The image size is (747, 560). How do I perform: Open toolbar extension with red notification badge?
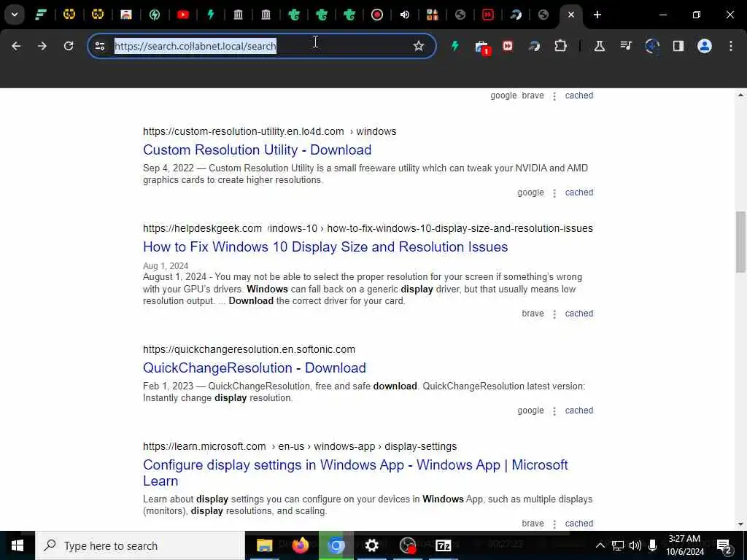click(x=482, y=47)
